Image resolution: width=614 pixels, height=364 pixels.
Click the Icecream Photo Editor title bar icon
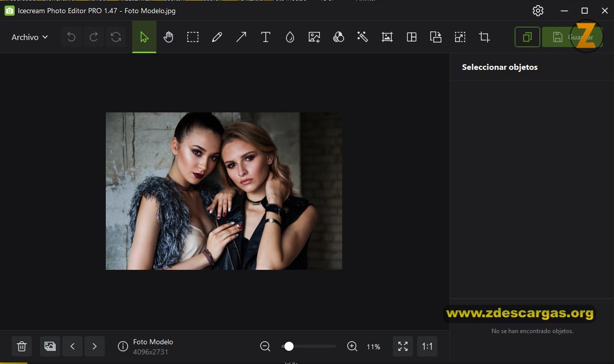(x=9, y=11)
